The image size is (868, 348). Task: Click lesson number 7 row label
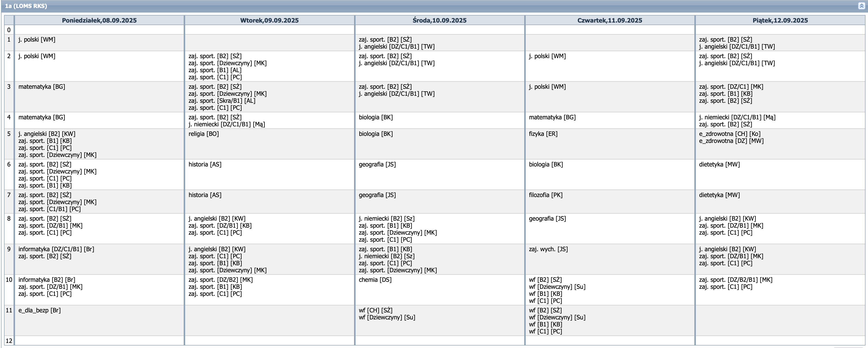pyautogui.click(x=9, y=195)
